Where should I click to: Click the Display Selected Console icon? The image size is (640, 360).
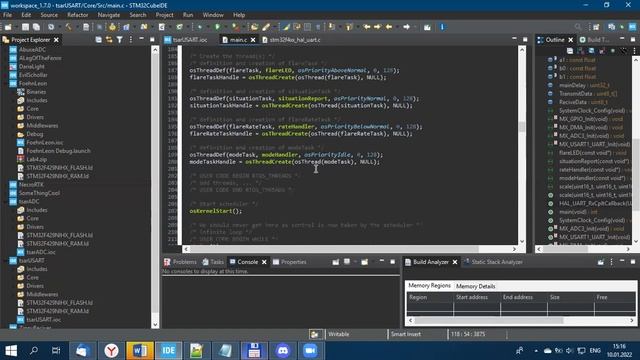pos(347,262)
